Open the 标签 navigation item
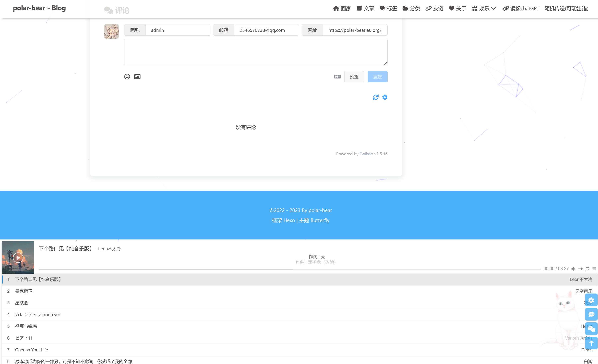 [388, 9]
